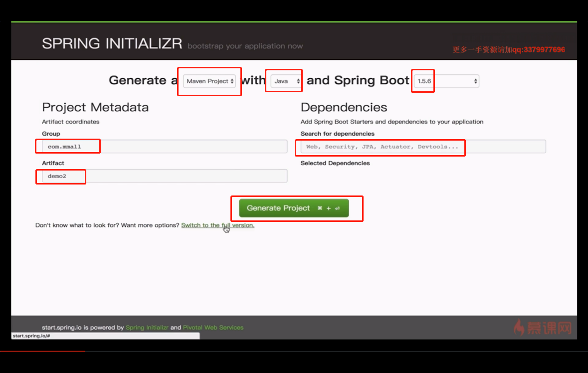588x373 pixels.
Task: Open the Maven Project type dropdown
Action: click(209, 81)
